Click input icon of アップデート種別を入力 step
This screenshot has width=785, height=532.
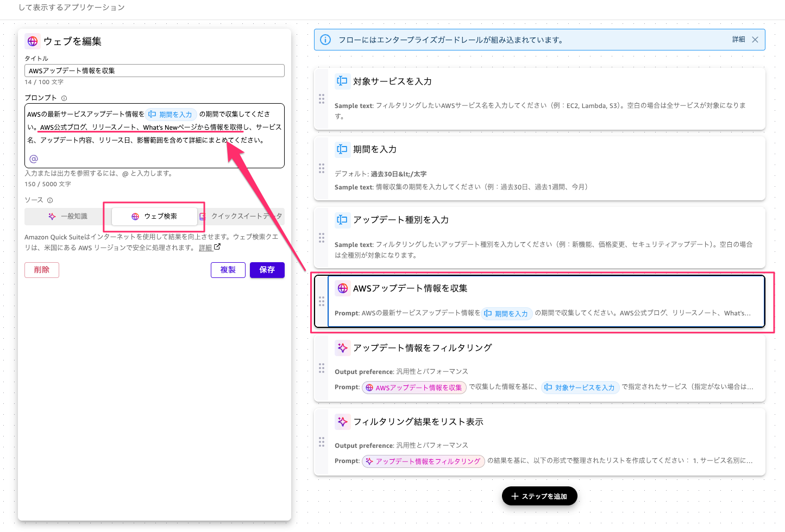tap(342, 220)
